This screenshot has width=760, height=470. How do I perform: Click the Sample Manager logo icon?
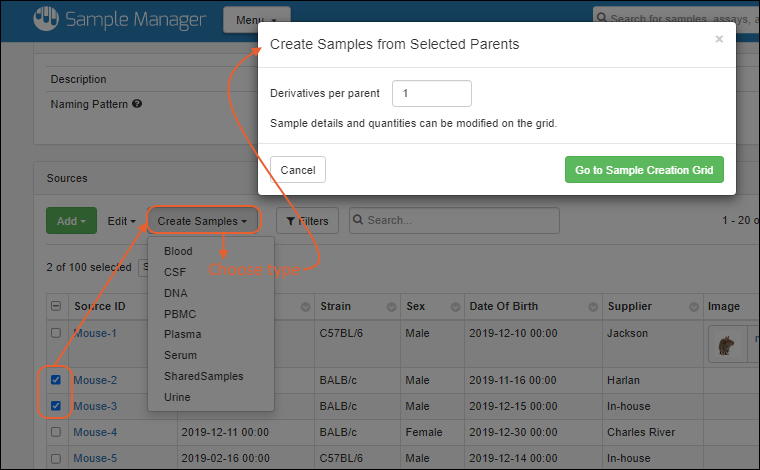[x=47, y=19]
